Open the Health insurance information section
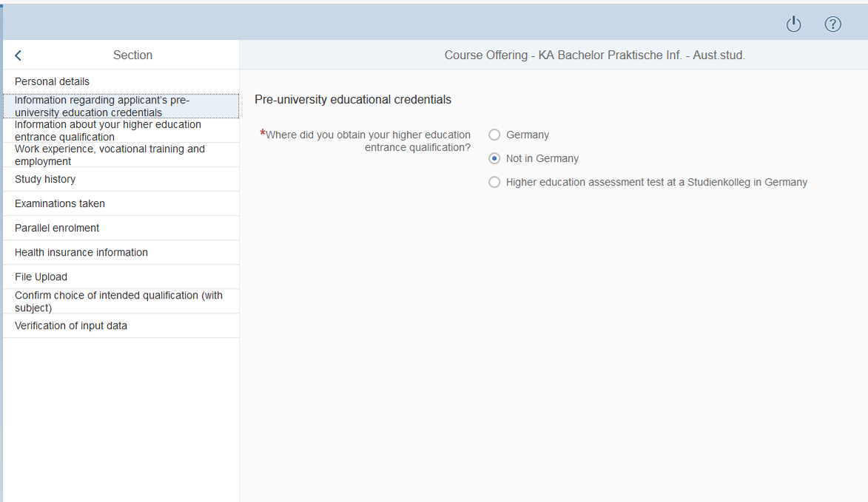Screen dimensions: 868x502 (x=81, y=252)
